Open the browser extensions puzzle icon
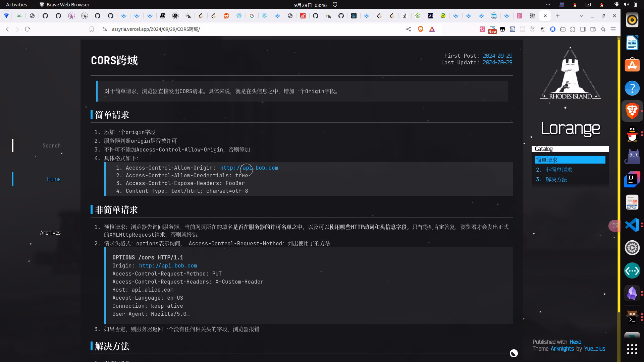The image size is (644, 362). tap(573, 29)
